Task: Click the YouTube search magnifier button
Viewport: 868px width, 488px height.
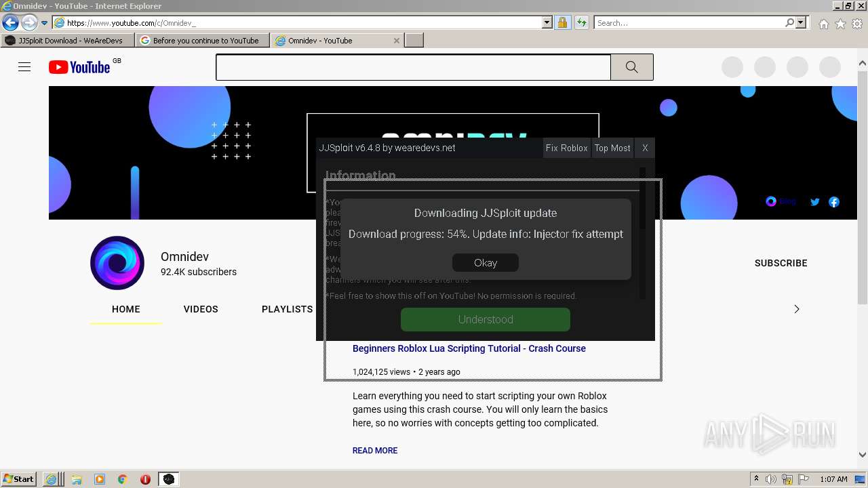Action: click(632, 67)
